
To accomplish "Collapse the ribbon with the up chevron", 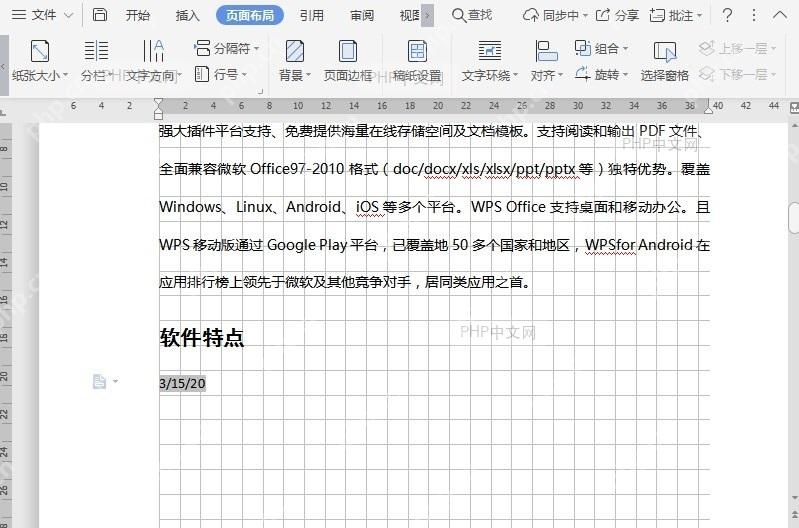I will [780, 15].
